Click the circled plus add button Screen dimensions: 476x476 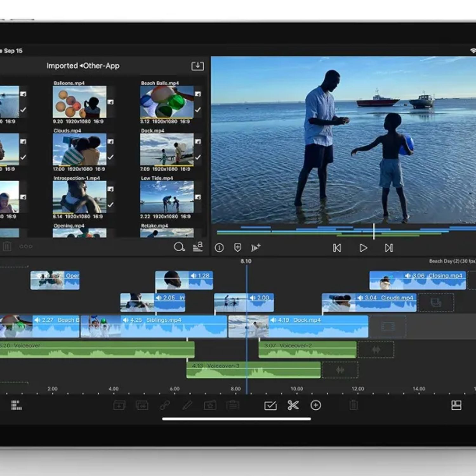point(316,405)
